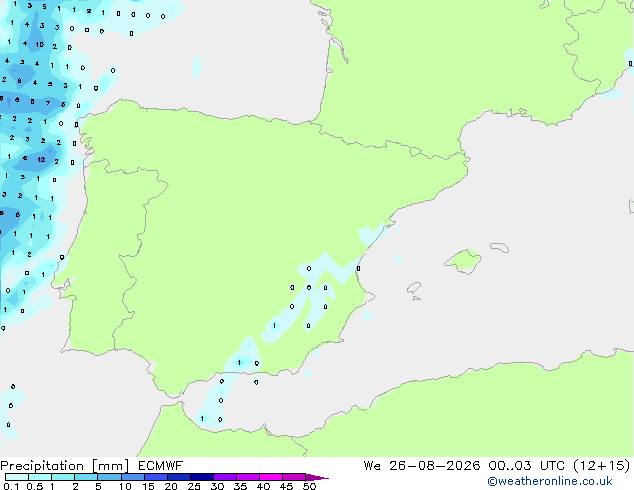Pick the legend swatch between 5 and 10
634x490 pixels.
click(109, 477)
